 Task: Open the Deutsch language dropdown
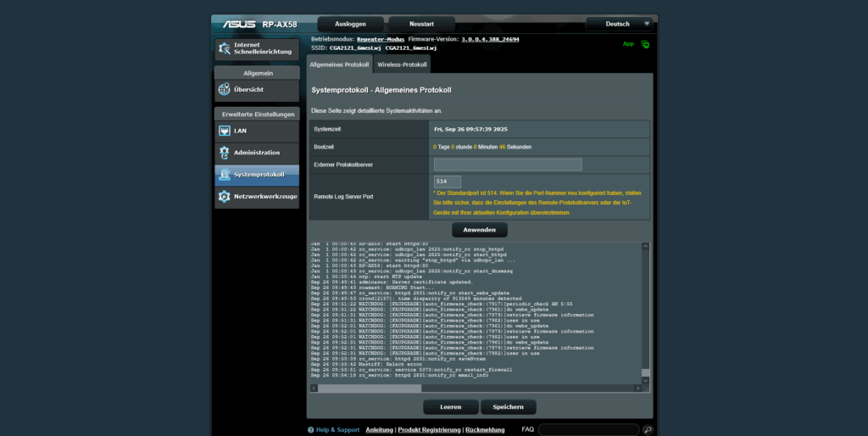point(619,24)
